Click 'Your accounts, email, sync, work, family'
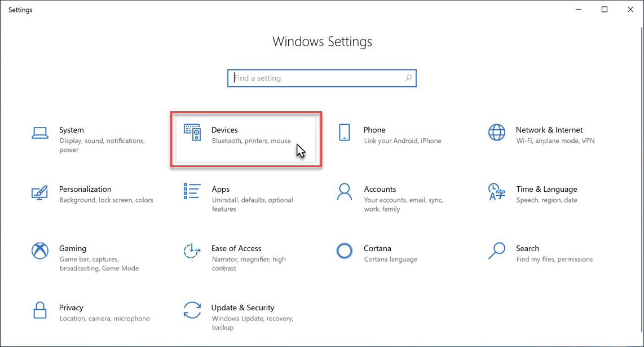The height and width of the screenshot is (347, 644). [x=403, y=204]
